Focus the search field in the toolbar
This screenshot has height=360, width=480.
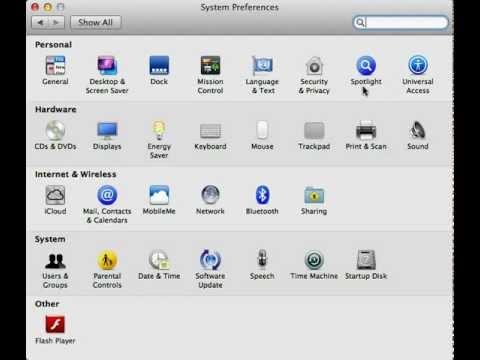click(x=400, y=22)
